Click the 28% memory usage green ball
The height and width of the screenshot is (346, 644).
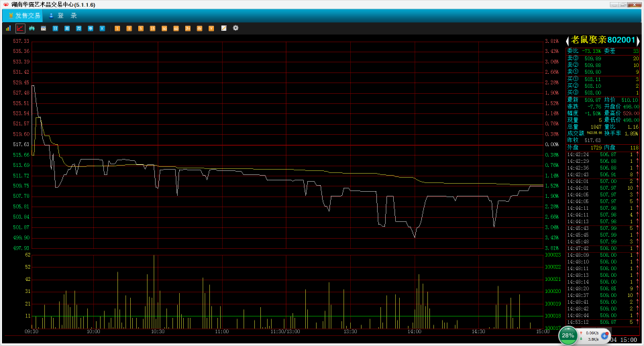(x=568, y=335)
